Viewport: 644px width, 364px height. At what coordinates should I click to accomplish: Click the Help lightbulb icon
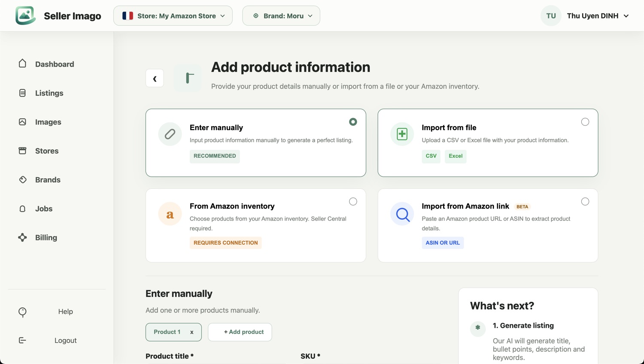[x=22, y=312]
